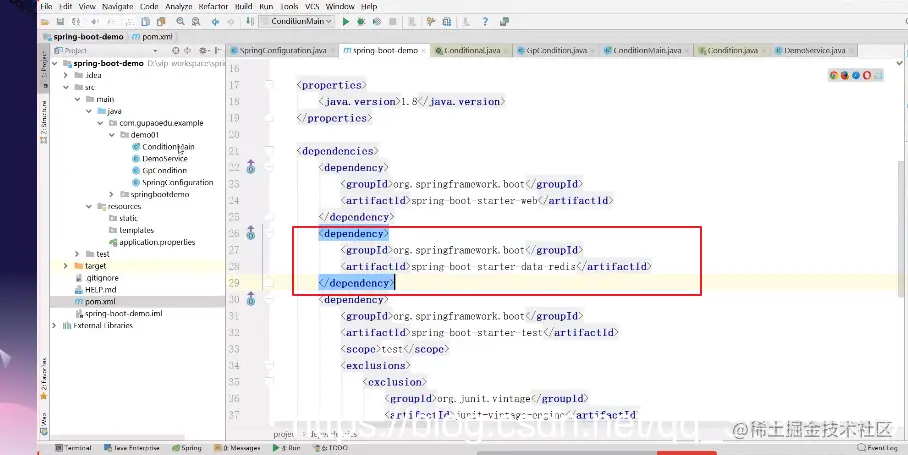
Task: Toggle the 2: Favorites side tool window
Action: coord(44,379)
